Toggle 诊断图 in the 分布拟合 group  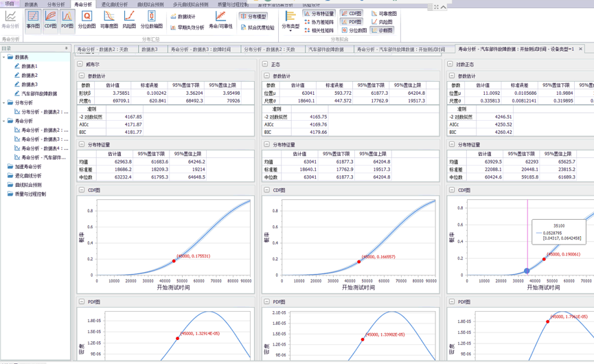[x=382, y=30]
